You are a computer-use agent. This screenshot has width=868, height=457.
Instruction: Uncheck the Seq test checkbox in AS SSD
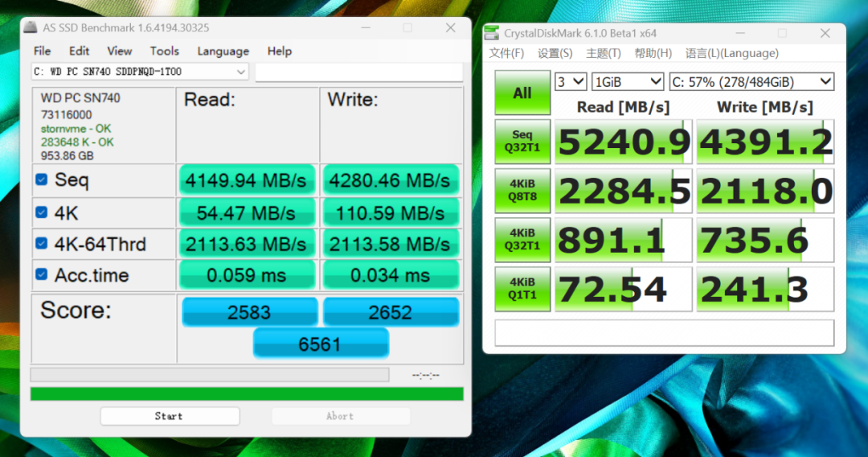[42, 179]
